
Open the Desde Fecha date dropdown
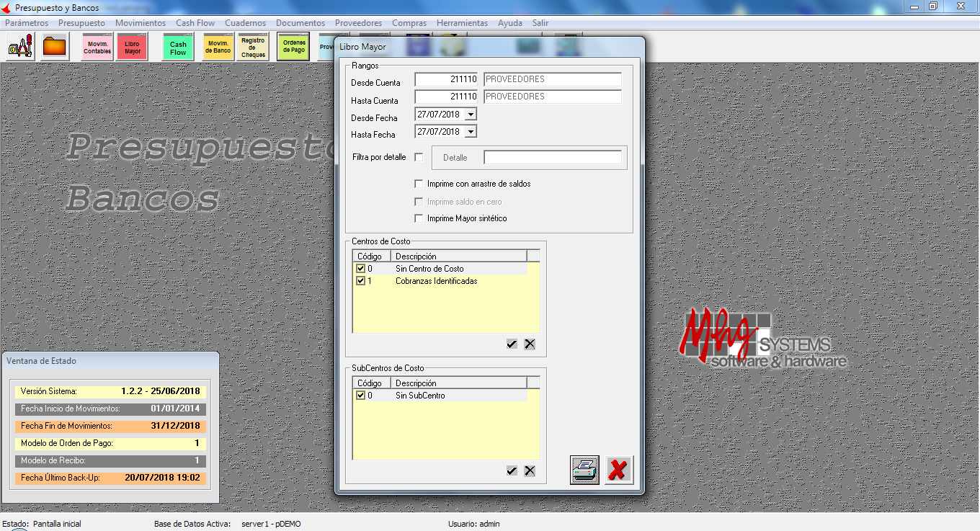tap(471, 114)
